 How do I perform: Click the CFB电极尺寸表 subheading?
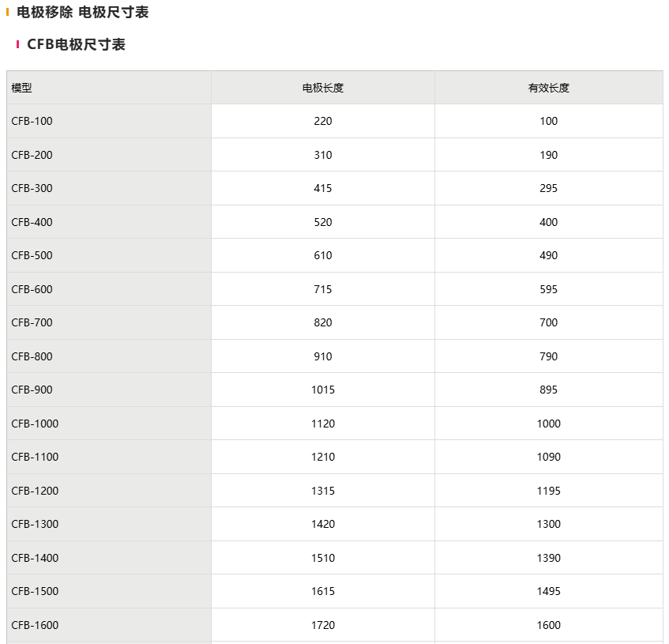click(76, 44)
